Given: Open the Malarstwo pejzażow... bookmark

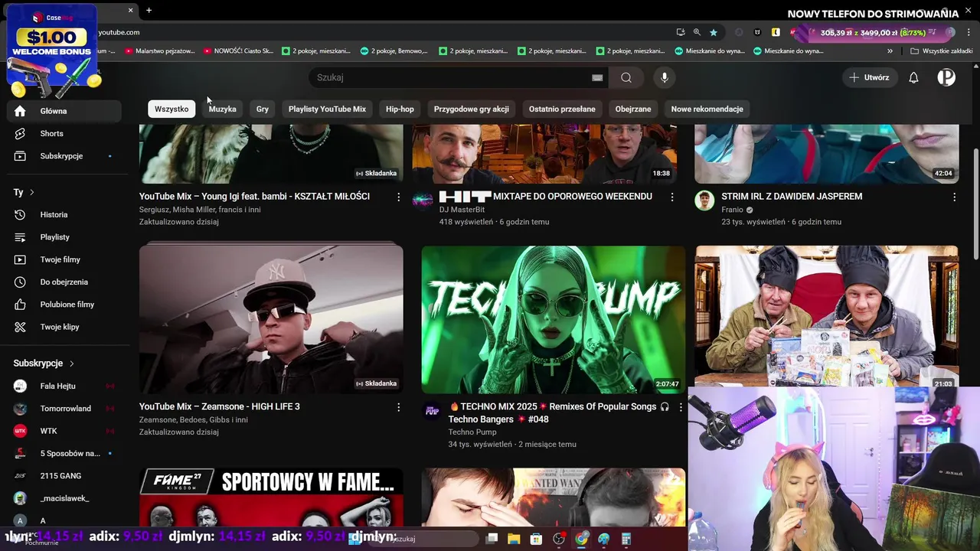Looking at the screenshot, I should tap(160, 51).
